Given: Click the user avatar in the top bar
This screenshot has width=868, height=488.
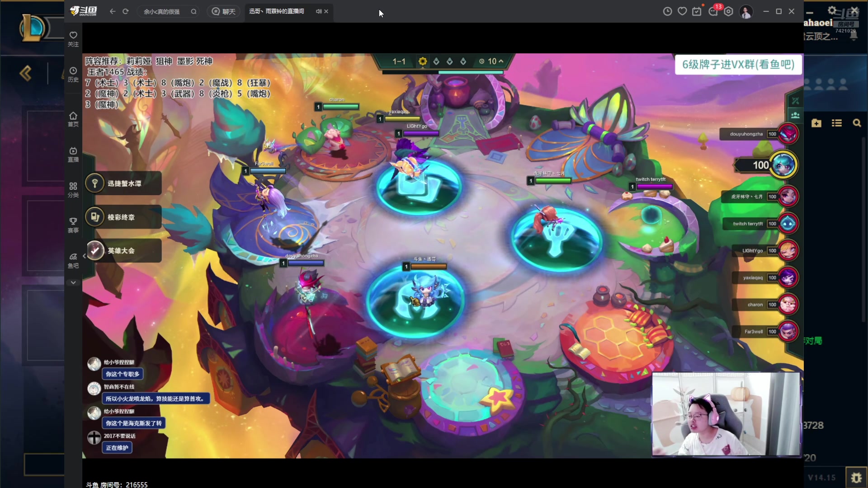Looking at the screenshot, I should pyautogui.click(x=746, y=11).
